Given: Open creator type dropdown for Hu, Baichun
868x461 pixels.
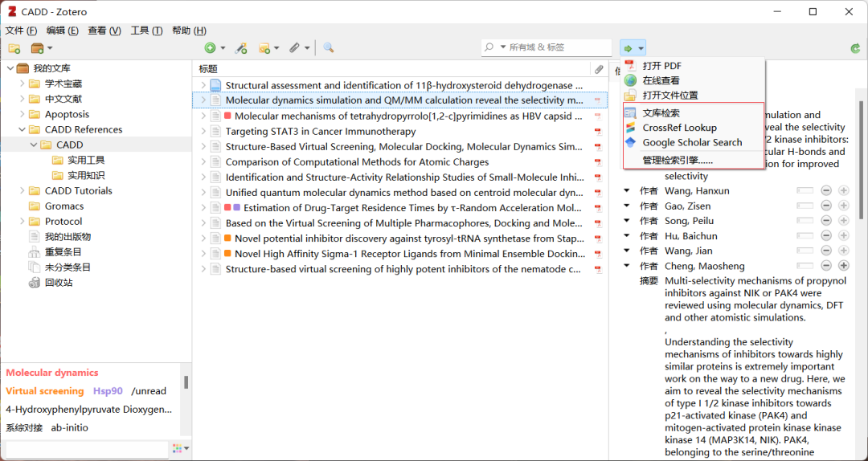Looking at the screenshot, I should 627,236.
